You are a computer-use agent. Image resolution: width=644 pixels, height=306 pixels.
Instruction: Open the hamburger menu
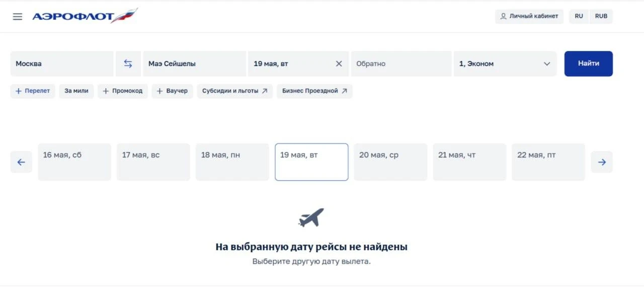(18, 17)
